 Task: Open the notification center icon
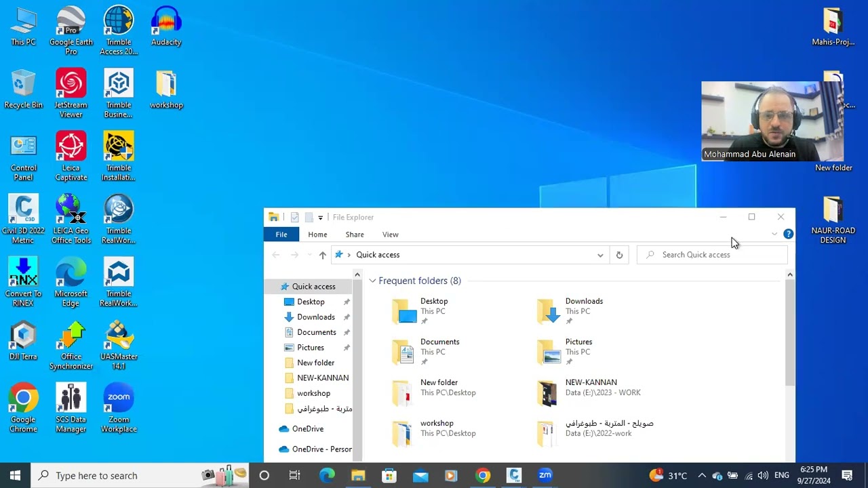847,475
